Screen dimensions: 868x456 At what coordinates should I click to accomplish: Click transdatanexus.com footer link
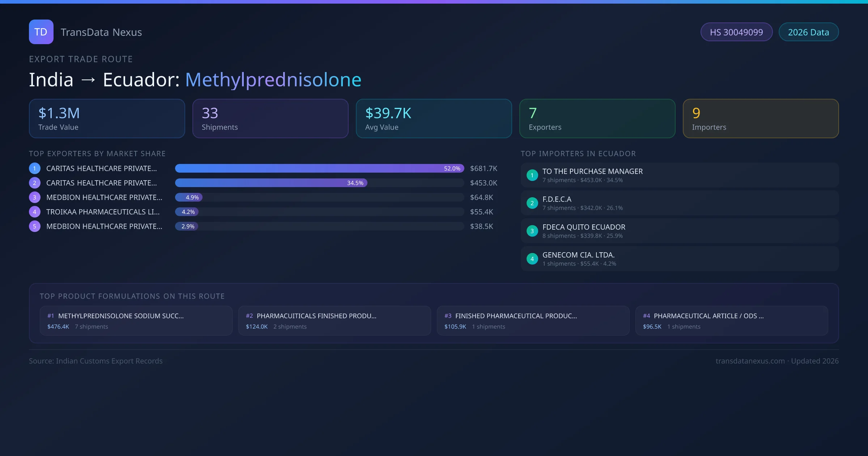[x=750, y=361]
